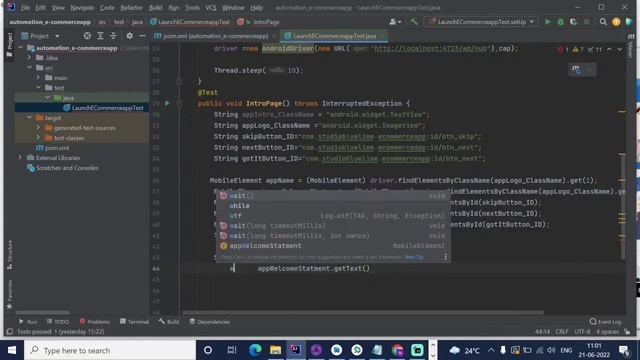
Task: Click the orange IDE updates icon
Action: coord(616,22)
